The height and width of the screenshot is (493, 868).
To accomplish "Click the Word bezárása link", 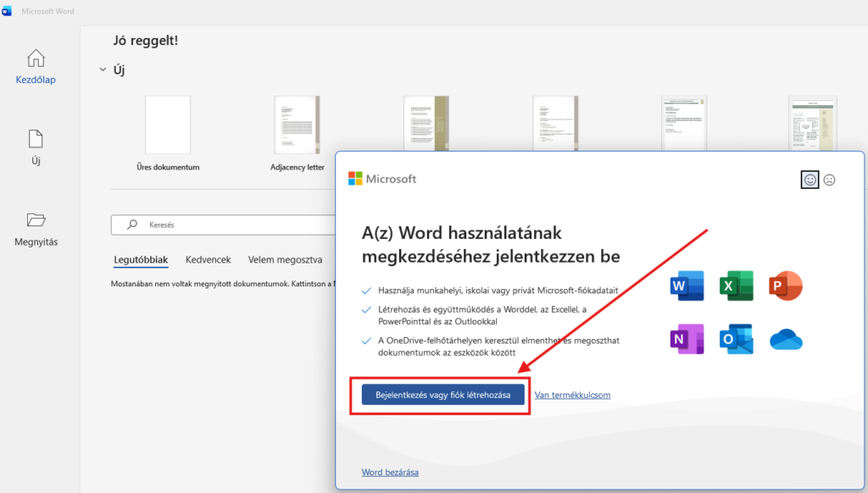I will (390, 473).
